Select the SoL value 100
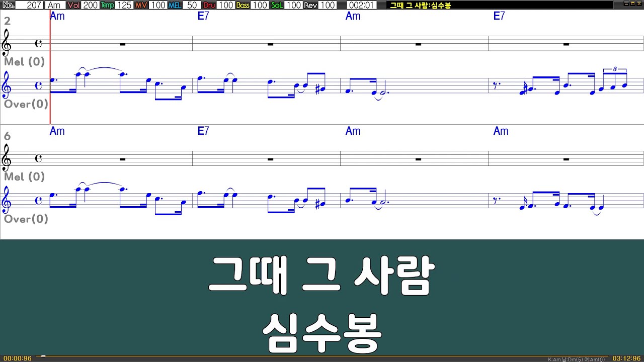Screen dimensions: 644x362 [293, 5]
